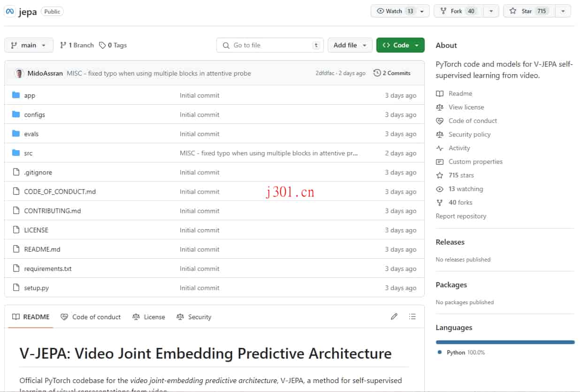
Task: Open the Security tab
Action: (x=199, y=317)
